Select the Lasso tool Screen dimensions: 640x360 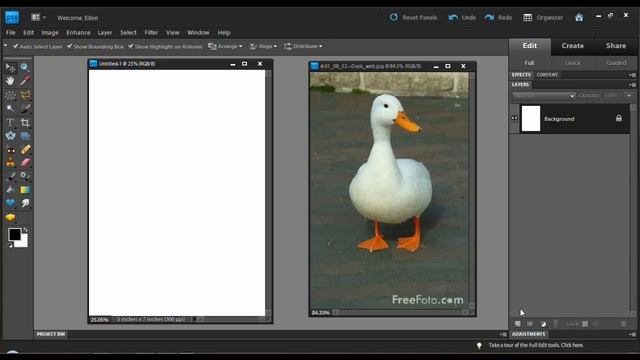(25, 96)
